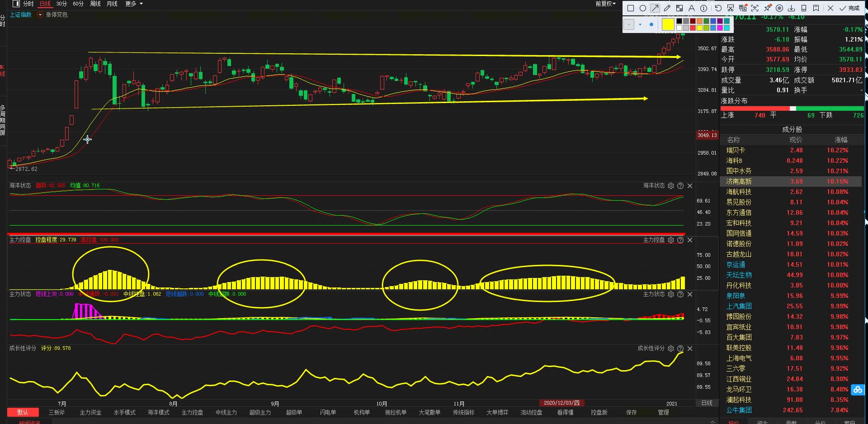This screenshot has width=868, height=424.
Task: Select the pencil freehand tool
Action: pyautogui.click(x=667, y=8)
